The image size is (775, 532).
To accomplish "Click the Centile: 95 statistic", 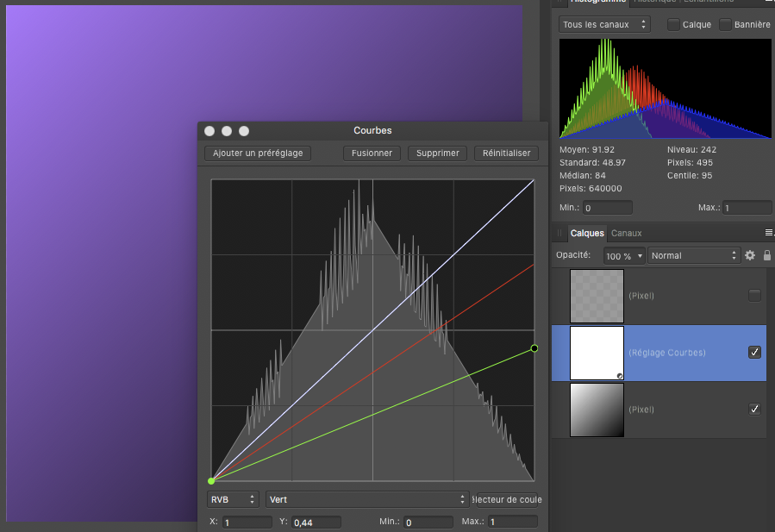I will [x=690, y=176].
